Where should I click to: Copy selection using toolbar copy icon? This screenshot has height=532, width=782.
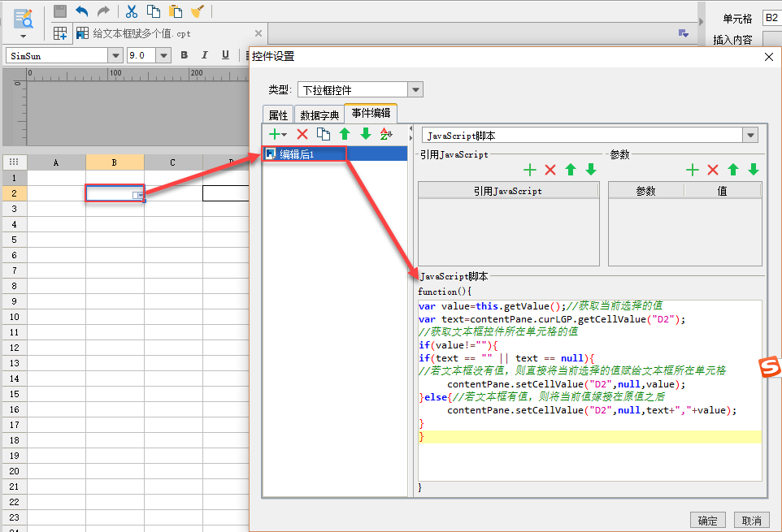pos(154,11)
